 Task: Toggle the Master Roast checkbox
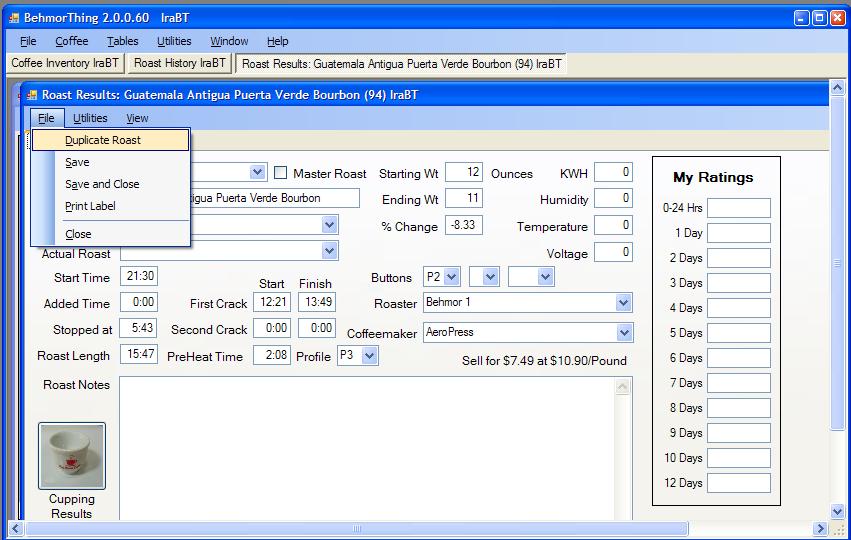click(x=281, y=173)
